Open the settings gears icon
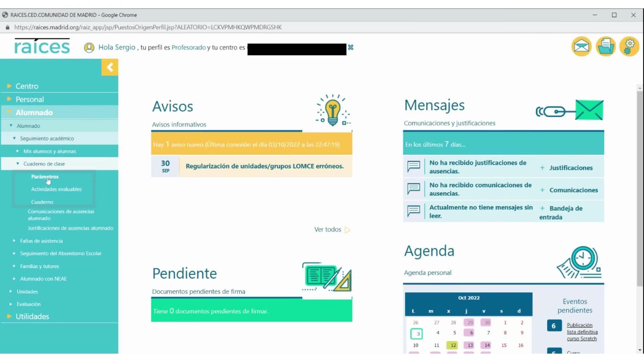 (629, 46)
